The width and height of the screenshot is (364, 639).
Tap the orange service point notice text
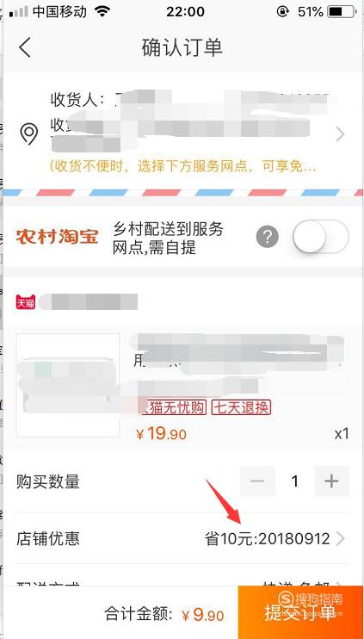click(x=182, y=167)
